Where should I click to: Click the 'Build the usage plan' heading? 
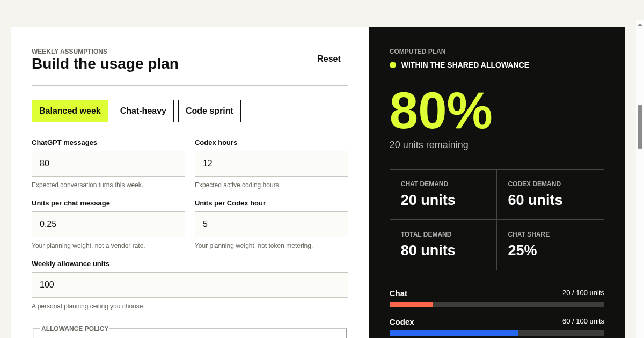click(105, 64)
